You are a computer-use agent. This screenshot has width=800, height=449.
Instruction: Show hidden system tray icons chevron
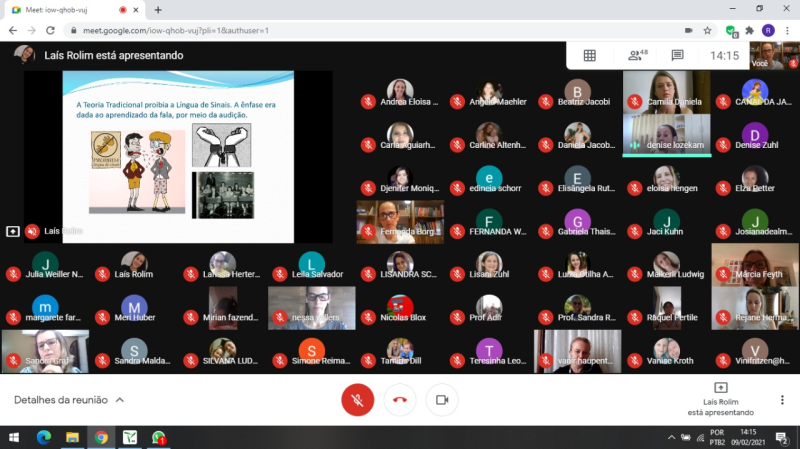[x=671, y=437]
